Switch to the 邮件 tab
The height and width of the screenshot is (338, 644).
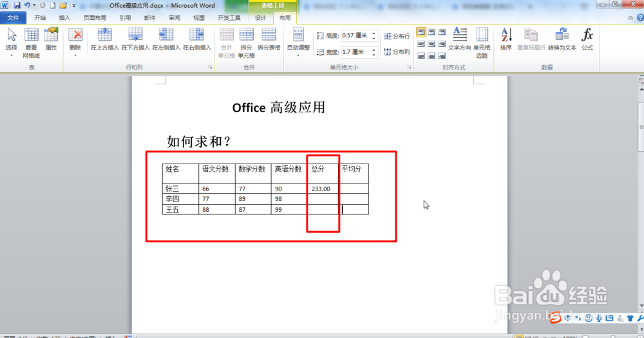pyautogui.click(x=149, y=17)
